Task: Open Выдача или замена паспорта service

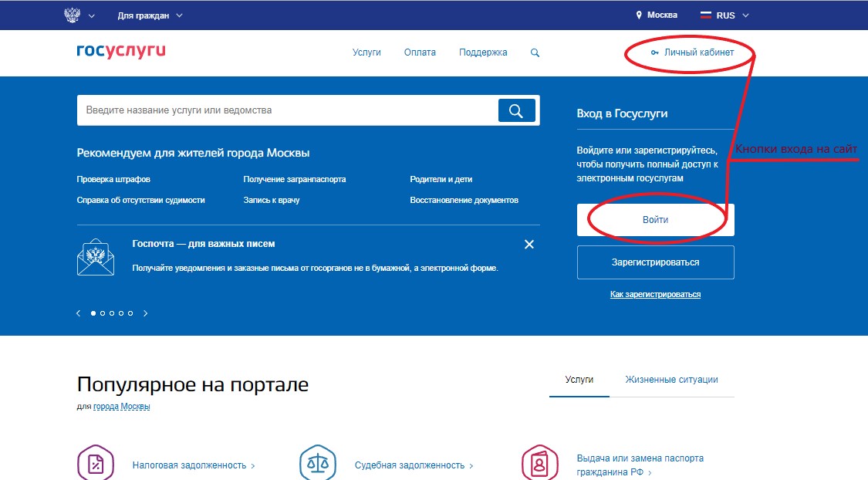Action: (x=640, y=465)
